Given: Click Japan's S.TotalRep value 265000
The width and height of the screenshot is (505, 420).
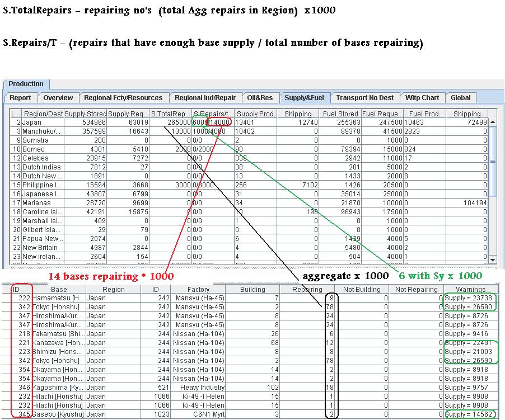Looking at the screenshot, I should click(179, 122).
